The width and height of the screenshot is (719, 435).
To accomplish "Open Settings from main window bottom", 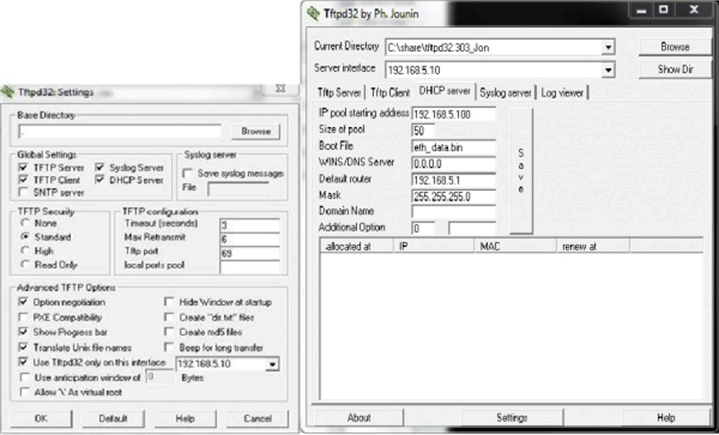I will [x=512, y=418].
